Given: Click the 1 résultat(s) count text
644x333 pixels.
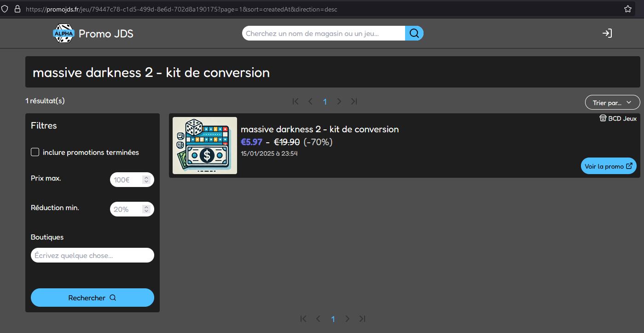Looking at the screenshot, I should pyautogui.click(x=45, y=100).
